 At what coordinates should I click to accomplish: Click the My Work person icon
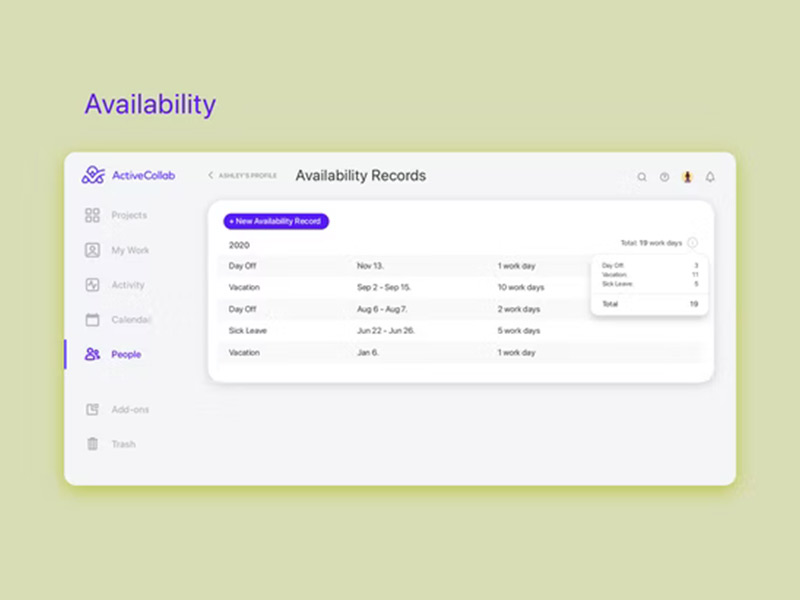(92, 250)
